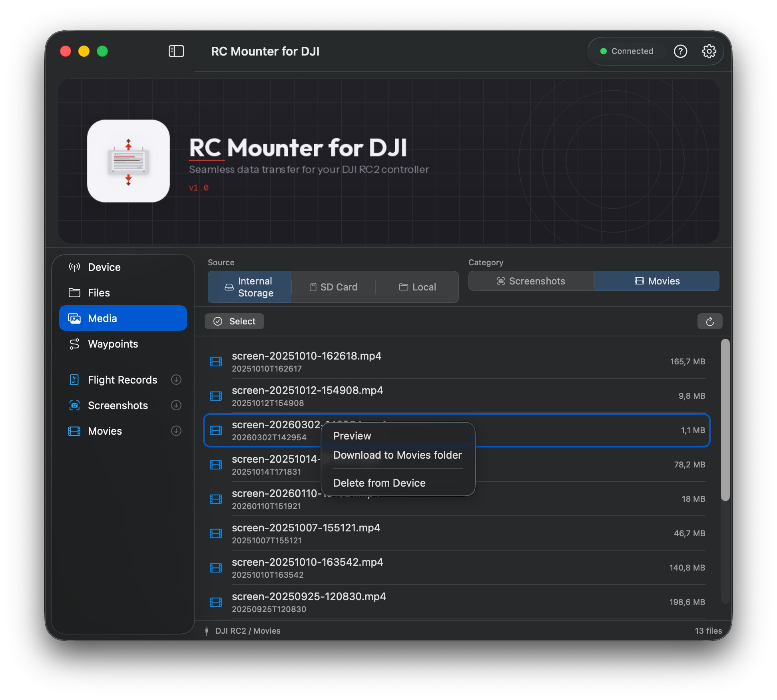Click download arrow next to sidebar Screenshots

(x=176, y=405)
